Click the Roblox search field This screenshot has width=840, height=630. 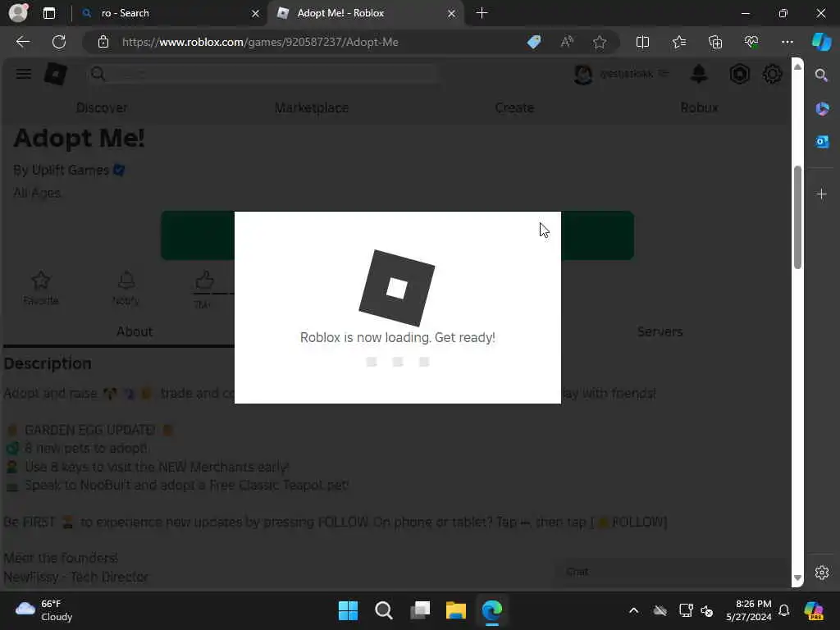click(262, 74)
